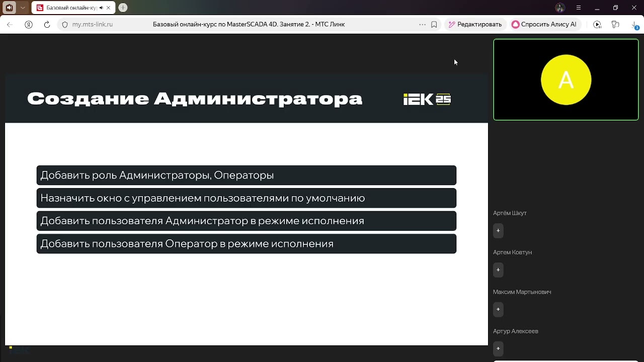Open the three-dots page options menu
644x362 pixels.
click(422, 24)
